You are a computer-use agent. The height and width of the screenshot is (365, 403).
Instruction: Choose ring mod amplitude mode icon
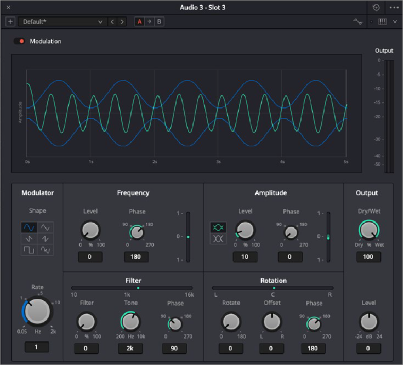pos(218,239)
